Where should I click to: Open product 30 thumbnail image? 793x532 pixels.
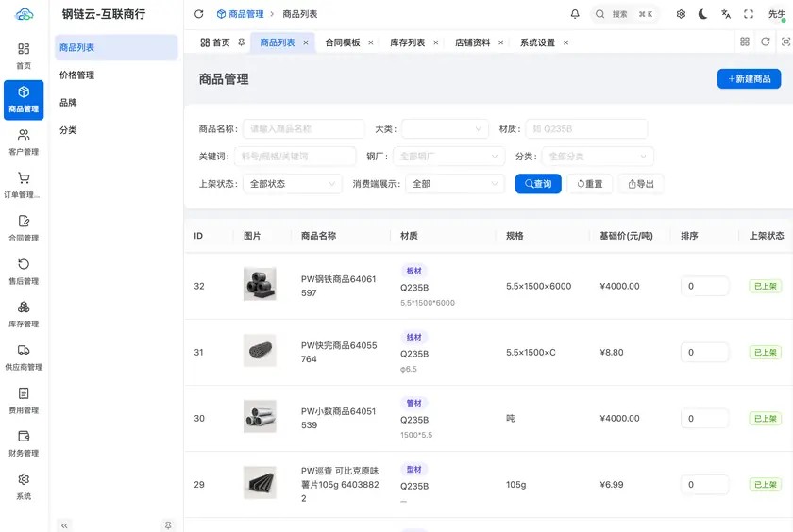[x=260, y=416]
